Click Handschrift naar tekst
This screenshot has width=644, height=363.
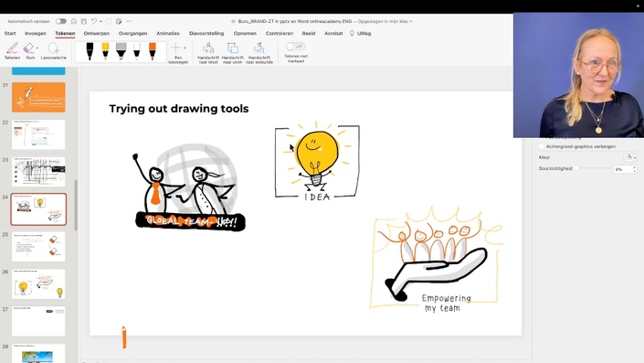[208, 53]
